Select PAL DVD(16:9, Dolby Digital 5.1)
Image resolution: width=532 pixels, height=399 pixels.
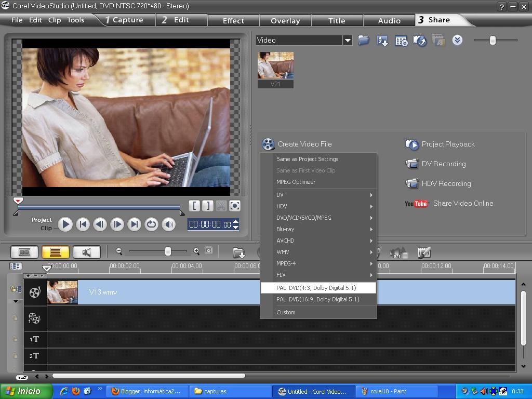[318, 299]
